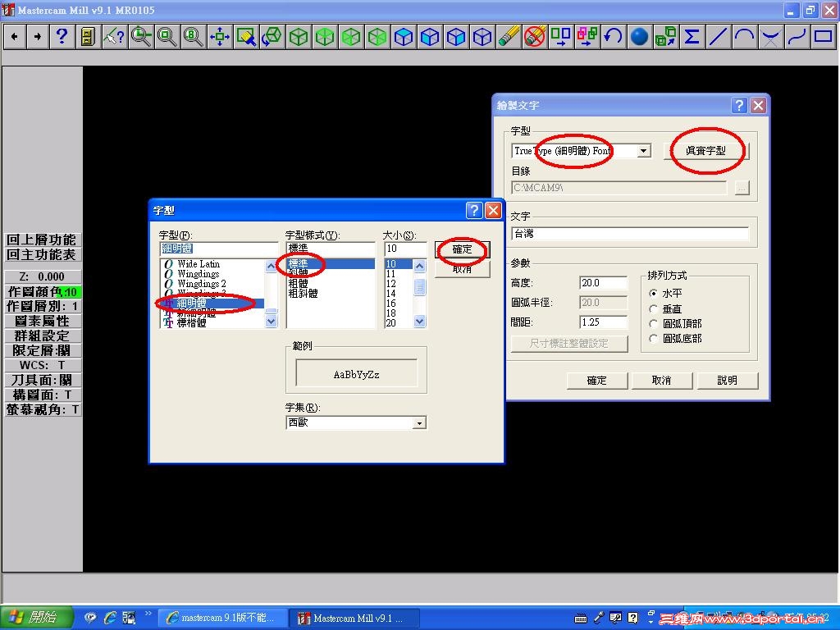The height and width of the screenshot is (630, 840).
Task: Click 取消 in the 繪製文字 dialog
Action: point(662,381)
